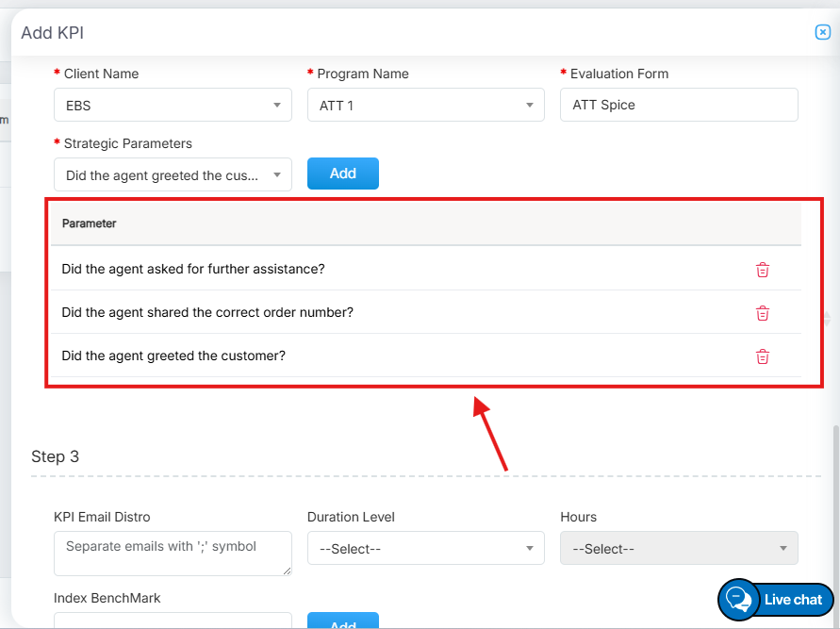The width and height of the screenshot is (840, 629).
Task: Close the Add KPI dialog
Action: [x=822, y=32]
